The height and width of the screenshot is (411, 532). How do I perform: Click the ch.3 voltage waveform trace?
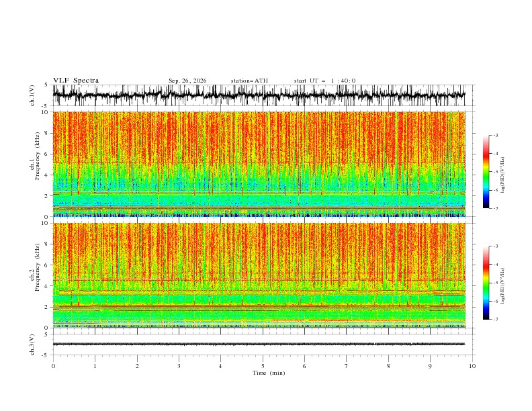(259, 345)
